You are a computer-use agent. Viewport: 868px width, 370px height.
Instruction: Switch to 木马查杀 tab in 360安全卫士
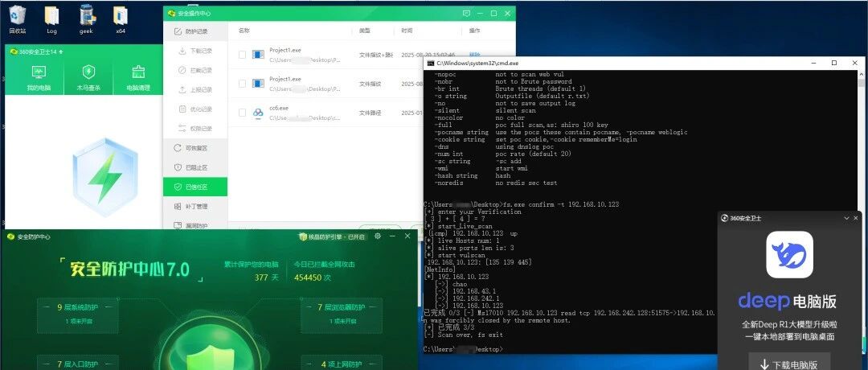click(88, 77)
